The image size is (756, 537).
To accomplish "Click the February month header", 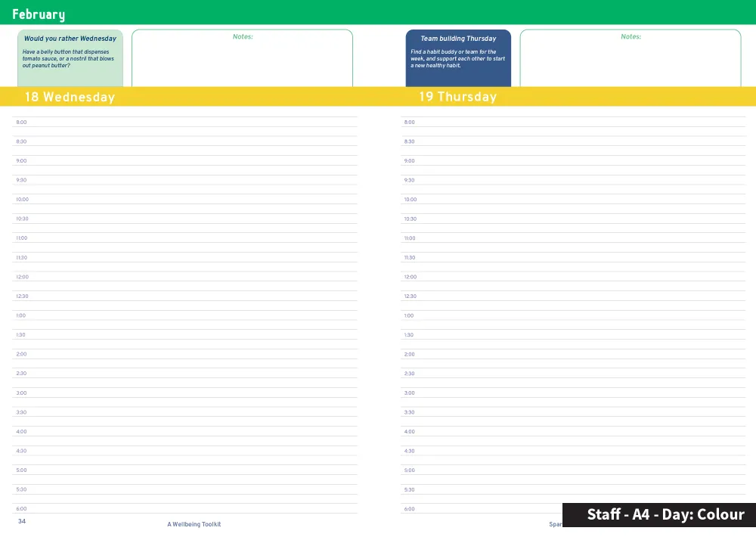I will [39, 14].
